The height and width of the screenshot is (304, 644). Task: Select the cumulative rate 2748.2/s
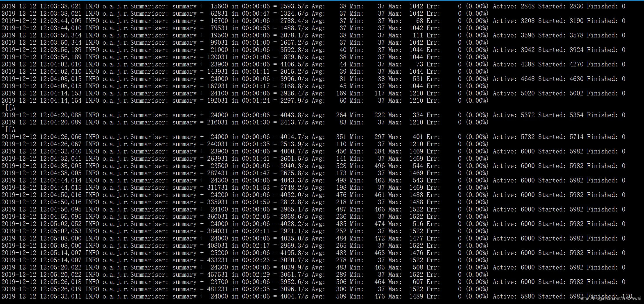(x=294, y=188)
